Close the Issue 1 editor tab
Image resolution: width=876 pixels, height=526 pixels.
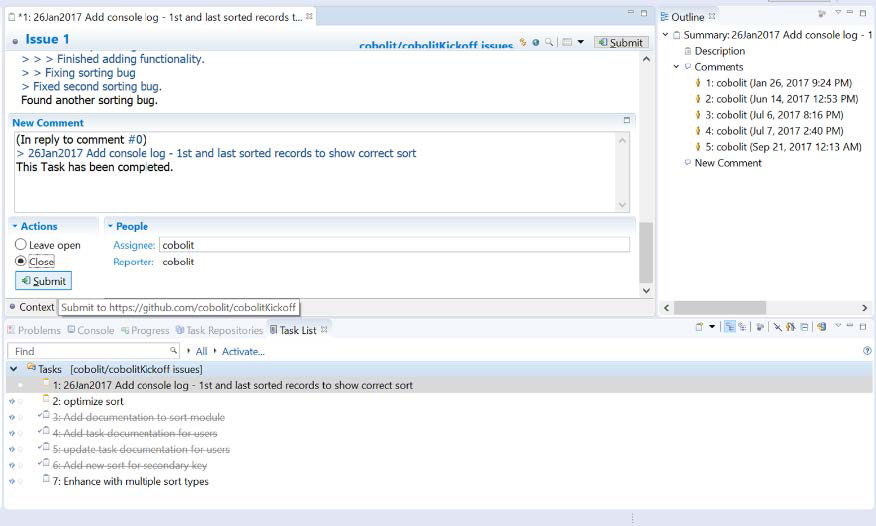pyautogui.click(x=309, y=16)
